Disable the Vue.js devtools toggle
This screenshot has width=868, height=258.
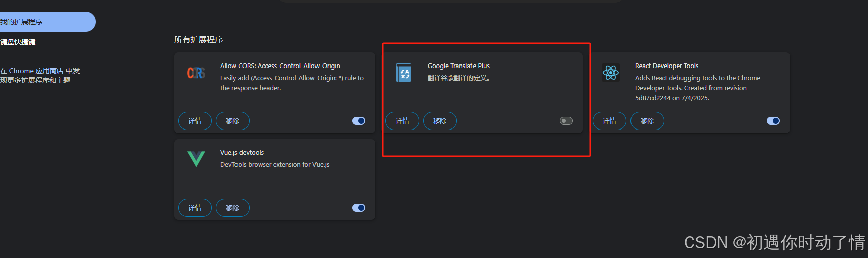(359, 208)
